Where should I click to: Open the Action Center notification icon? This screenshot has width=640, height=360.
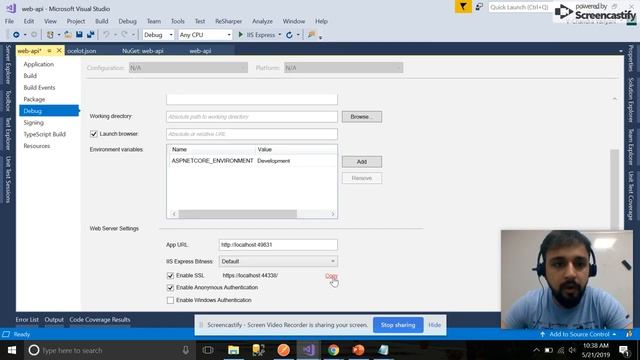point(624,350)
